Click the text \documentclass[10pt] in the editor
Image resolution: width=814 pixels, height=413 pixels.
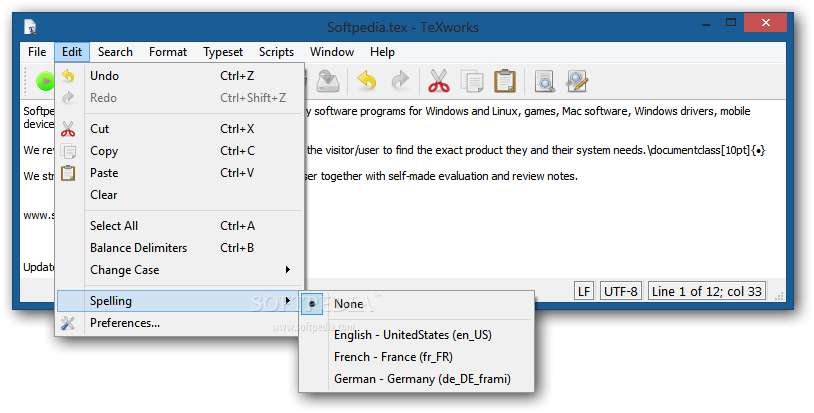(x=700, y=150)
